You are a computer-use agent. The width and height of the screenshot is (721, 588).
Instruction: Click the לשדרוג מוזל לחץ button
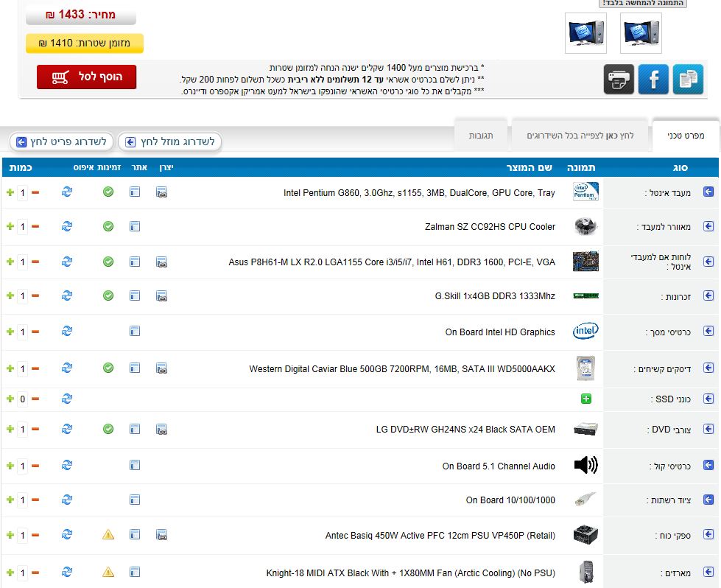coord(170,141)
